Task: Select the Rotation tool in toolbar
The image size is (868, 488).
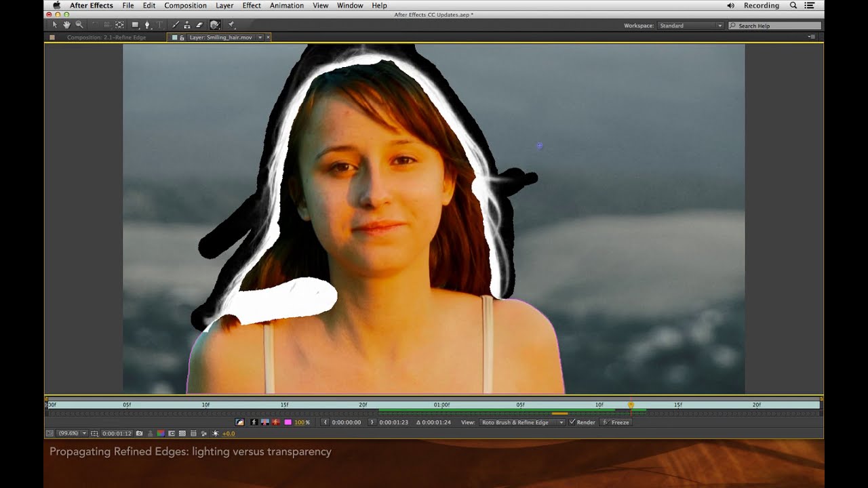Action: [95, 24]
